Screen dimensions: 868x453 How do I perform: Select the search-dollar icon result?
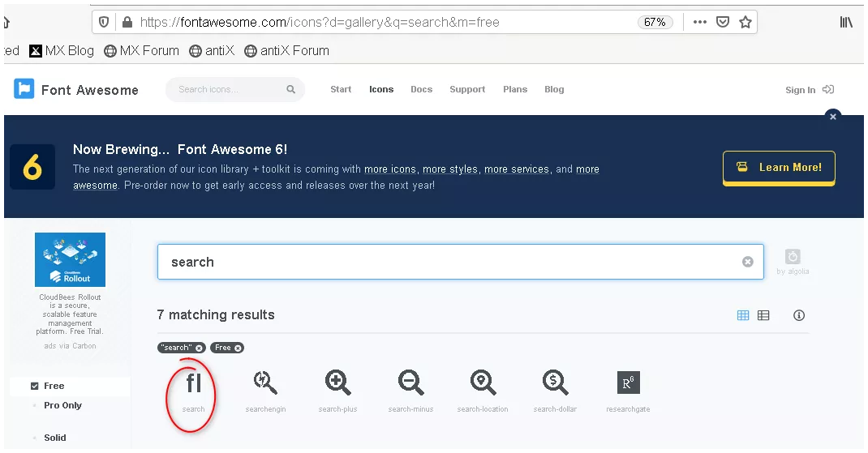[555, 391]
